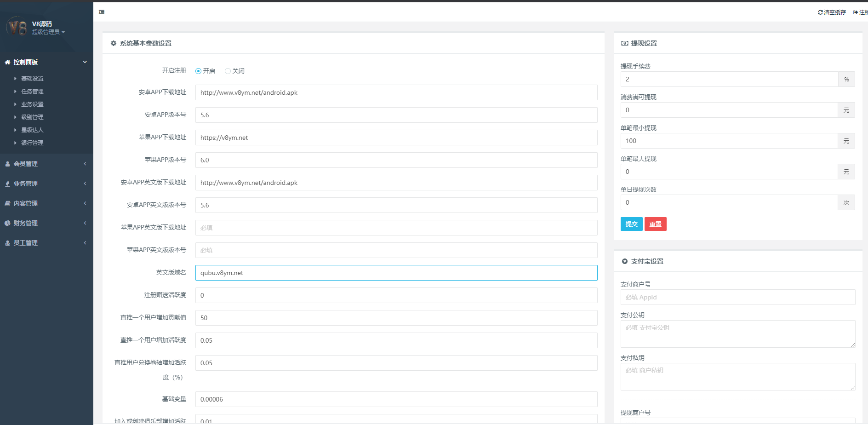
Task: Click the sidebar collapse hamburger icon
Action: [102, 12]
